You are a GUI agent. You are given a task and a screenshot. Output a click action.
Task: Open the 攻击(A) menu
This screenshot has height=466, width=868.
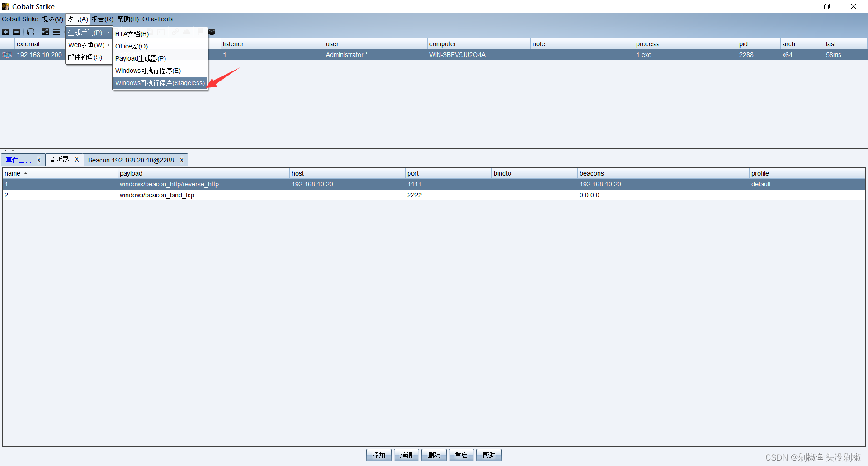(77, 19)
